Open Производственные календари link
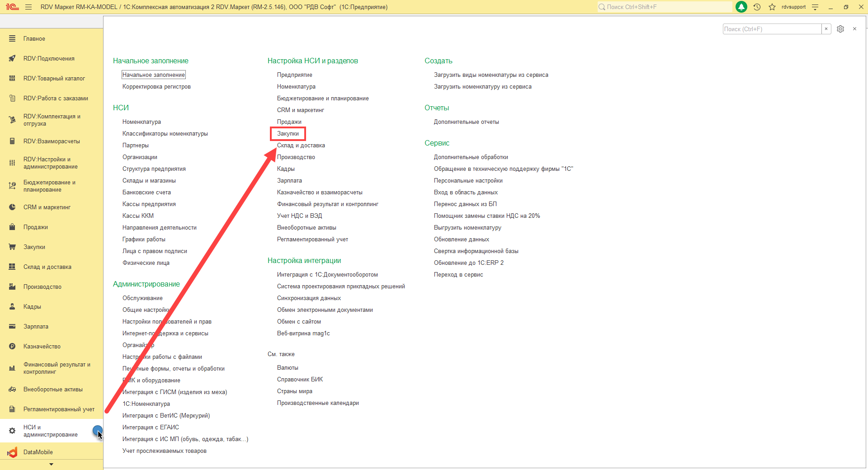 coord(318,403)
